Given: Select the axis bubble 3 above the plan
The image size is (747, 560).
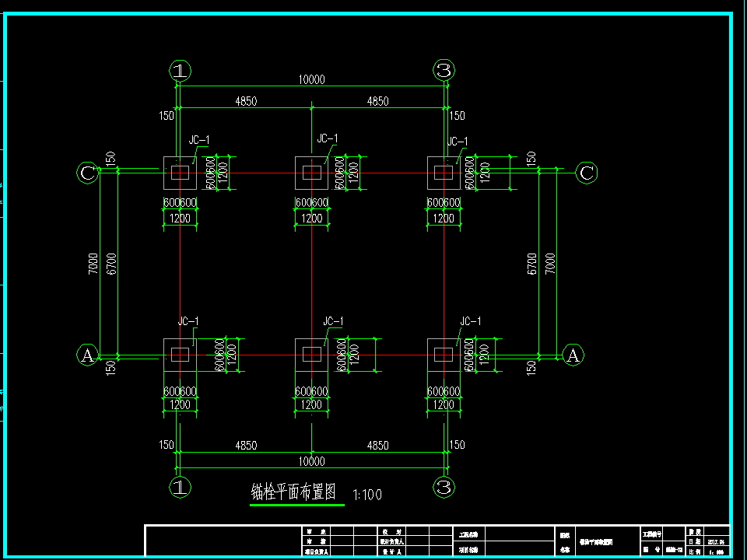Looking at the screenshot, I should click(x=444, y=70).
